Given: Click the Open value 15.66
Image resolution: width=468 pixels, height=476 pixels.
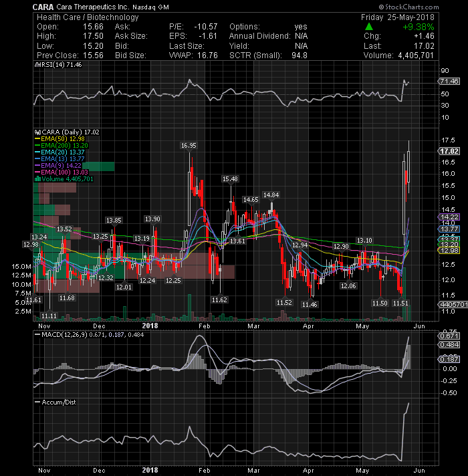Looking at the screenshot, I should click(x=93, y=27).
